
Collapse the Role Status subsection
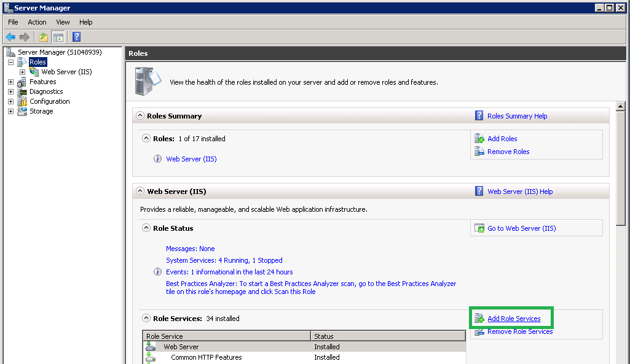point(146,228)
